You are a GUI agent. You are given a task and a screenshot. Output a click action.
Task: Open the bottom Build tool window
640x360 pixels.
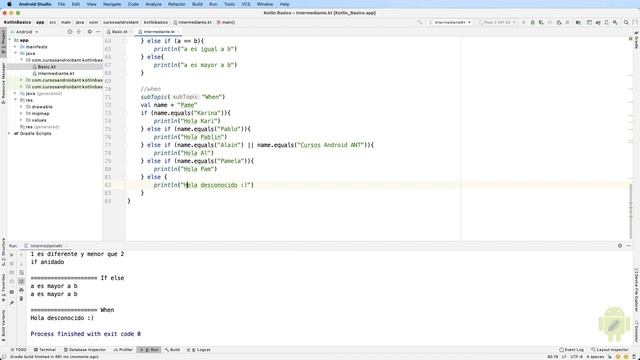point(172,350)
